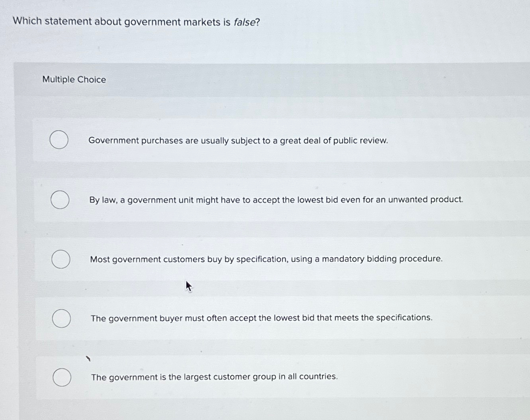Click the italic word false in the question

pos(246,21)
